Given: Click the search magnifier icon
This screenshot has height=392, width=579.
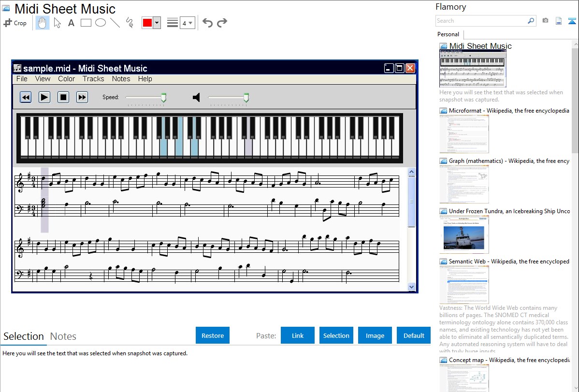Looking at the screenshot, I should [x=531, y=21].
